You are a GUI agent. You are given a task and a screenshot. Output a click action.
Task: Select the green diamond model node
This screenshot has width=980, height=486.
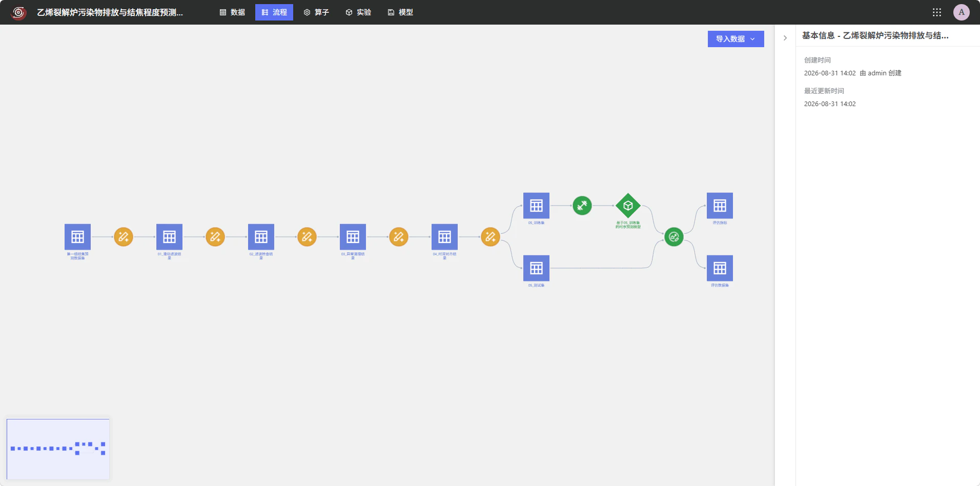[628, 206]
